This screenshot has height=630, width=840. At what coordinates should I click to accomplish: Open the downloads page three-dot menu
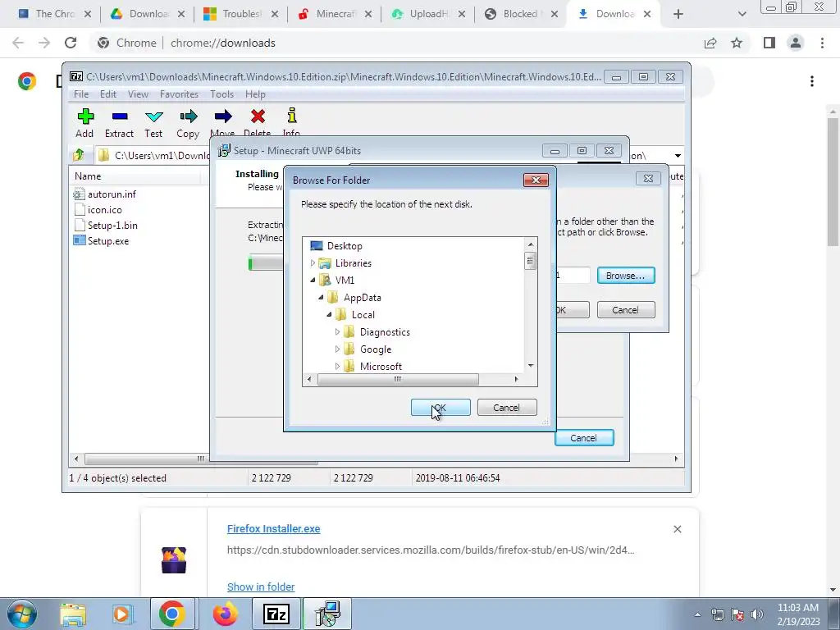click(812, 81)
